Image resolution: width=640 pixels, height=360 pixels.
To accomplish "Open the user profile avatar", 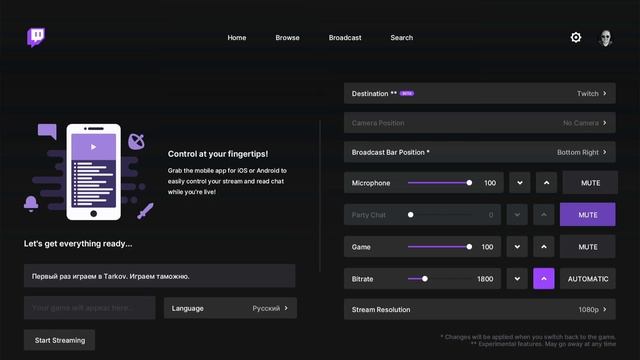I will (605, 38).
